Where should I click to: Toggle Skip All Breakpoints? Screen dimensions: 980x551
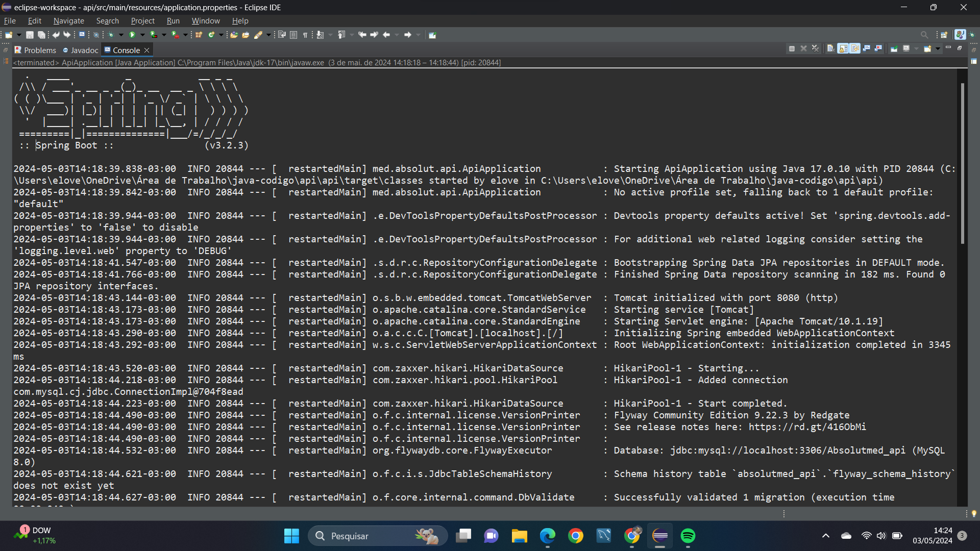coord(96,35)
